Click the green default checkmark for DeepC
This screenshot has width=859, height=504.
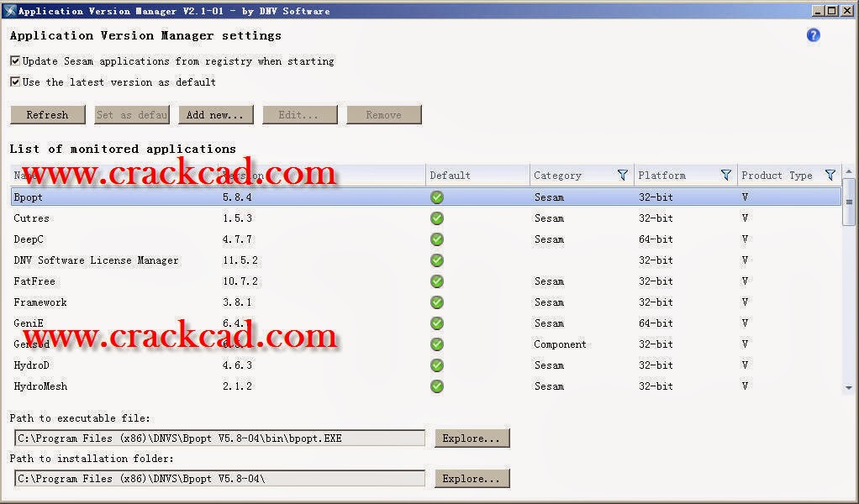436,239
